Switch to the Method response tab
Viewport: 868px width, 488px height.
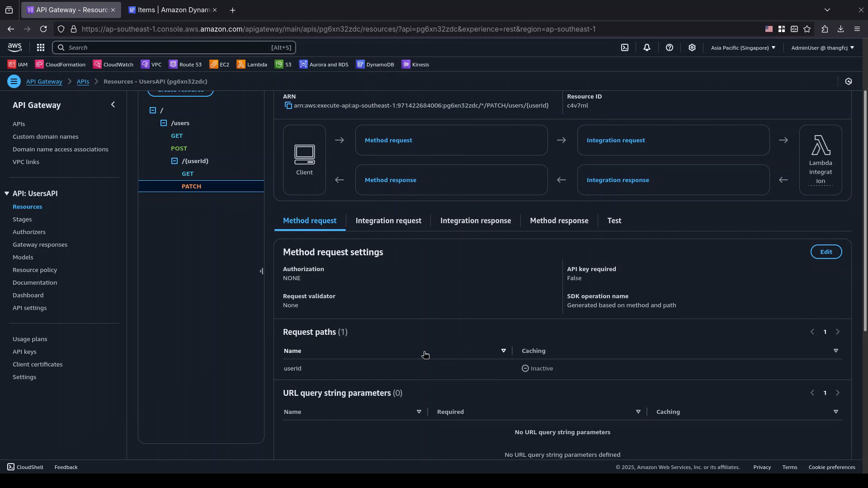coord(559,221)
